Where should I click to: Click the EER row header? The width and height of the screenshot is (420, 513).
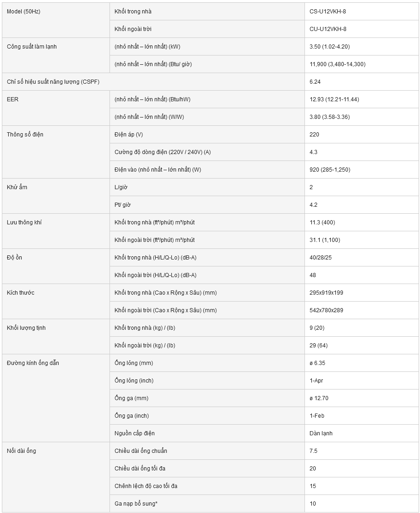coord(13,99)
